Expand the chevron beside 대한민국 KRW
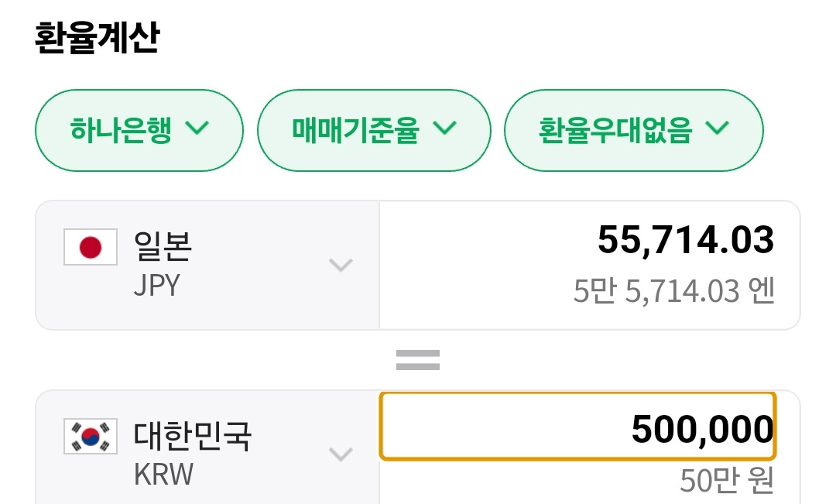This screenshot has height=504, width=836. [x=341, y=454]
